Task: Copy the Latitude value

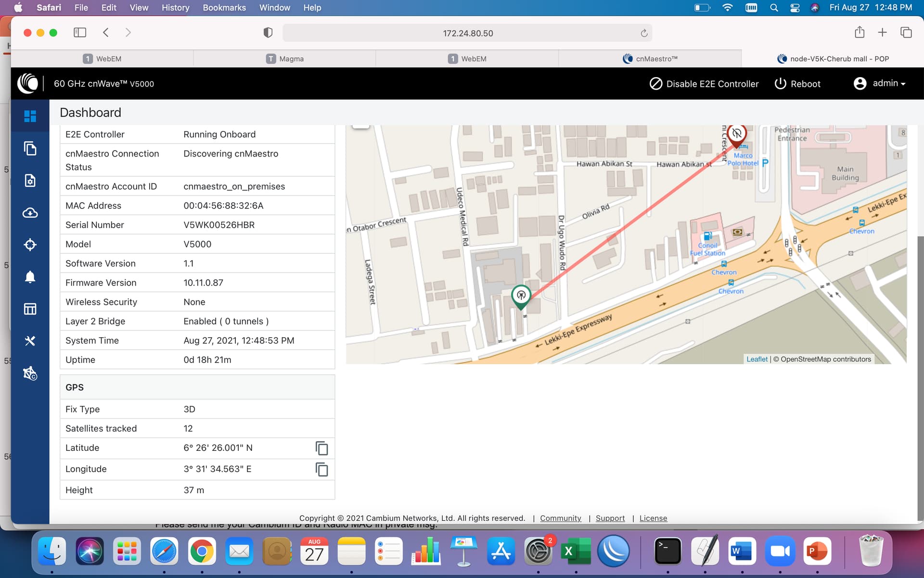Action: tap(321, 448)
